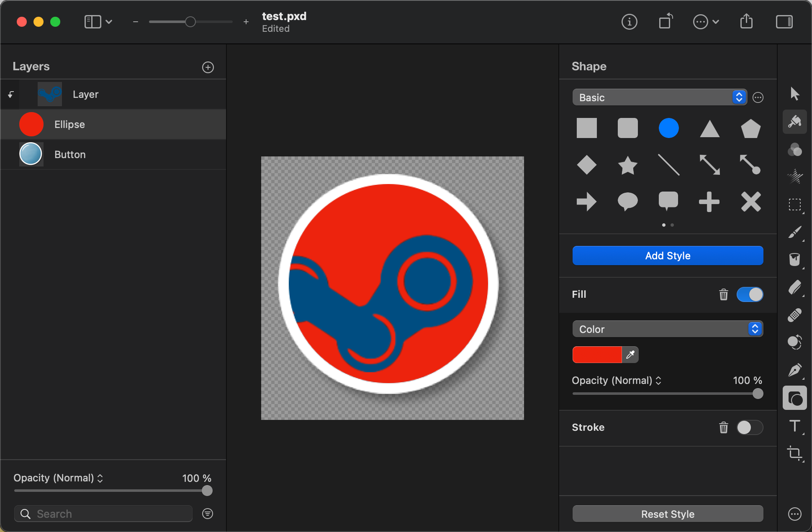The image size is (812, 532).
Task: Choose the diamond shape
Action: [587, 165]
